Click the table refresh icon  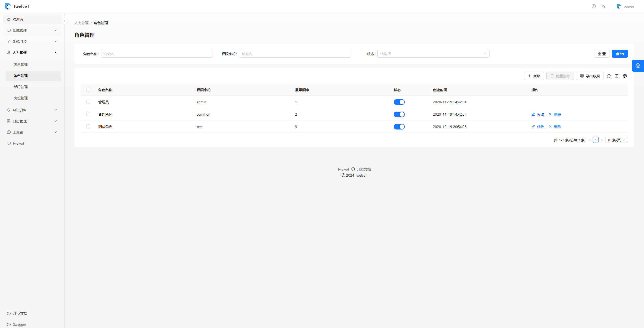tap(609, 76)
